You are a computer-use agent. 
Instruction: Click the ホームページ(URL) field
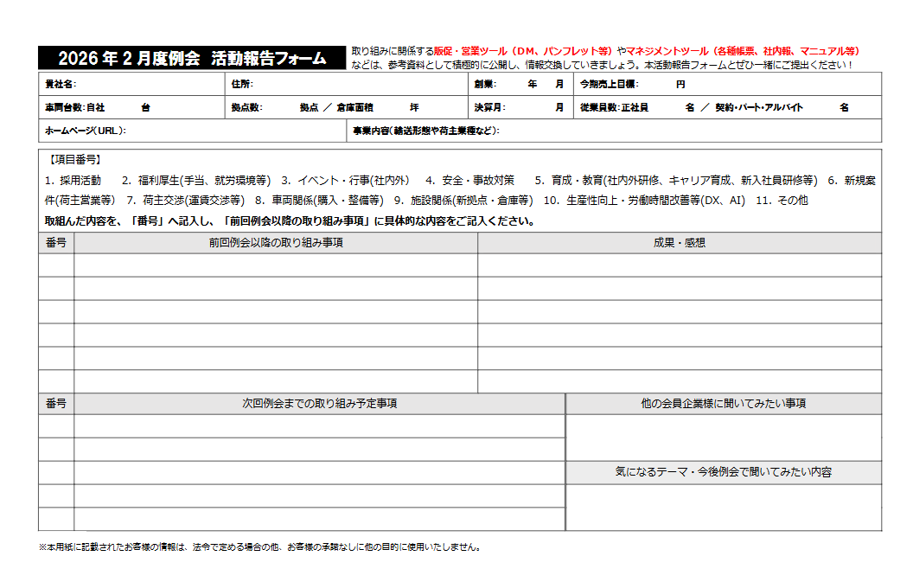pos(192,131)
